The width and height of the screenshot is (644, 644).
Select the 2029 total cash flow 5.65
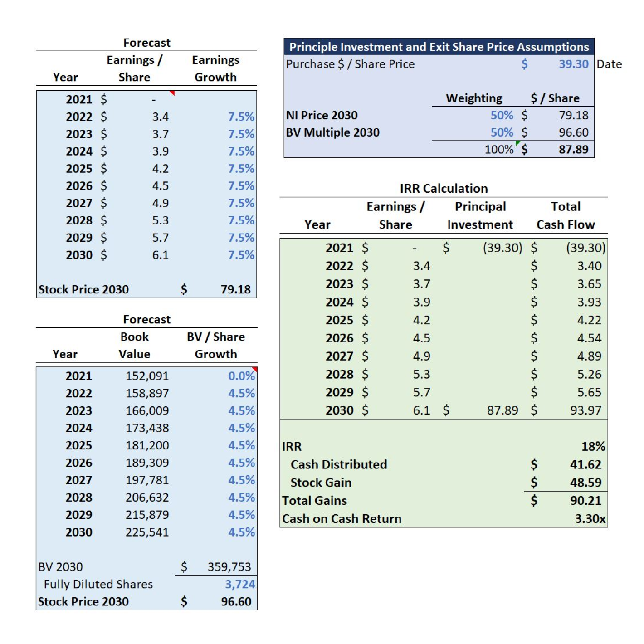click(589, 392)
